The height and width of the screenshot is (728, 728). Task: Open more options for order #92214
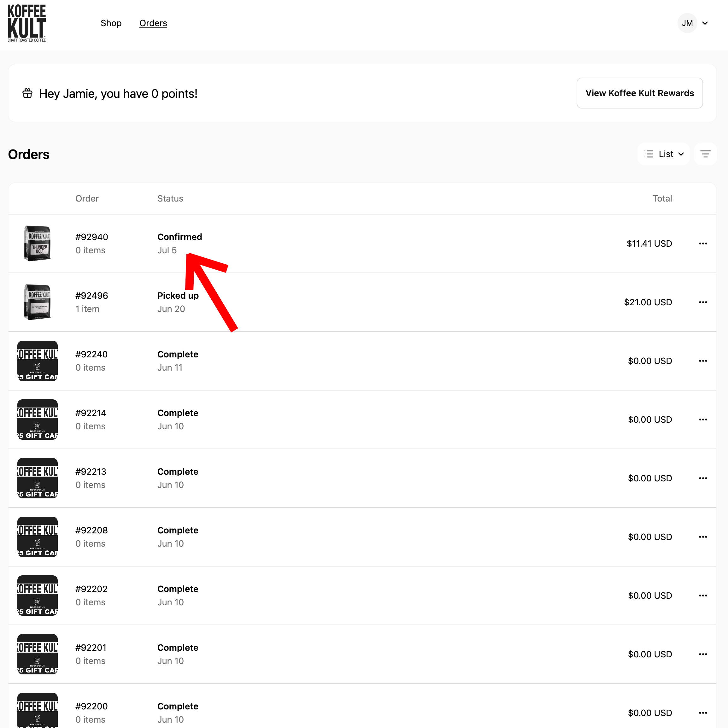(x=702, y=420)
